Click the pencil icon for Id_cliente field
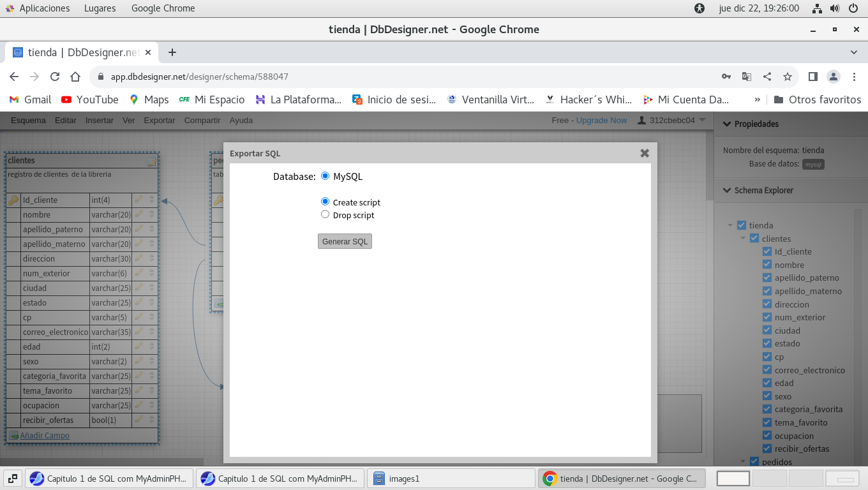868x490 pixels. point(138,200)
